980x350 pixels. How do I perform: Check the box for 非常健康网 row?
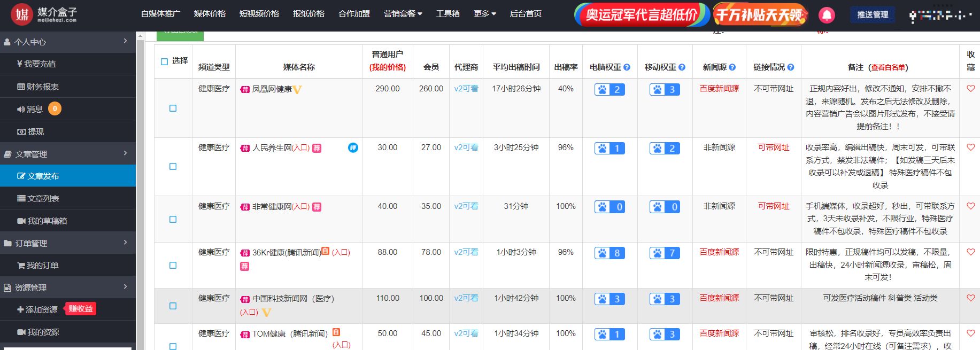coord(173,219)
